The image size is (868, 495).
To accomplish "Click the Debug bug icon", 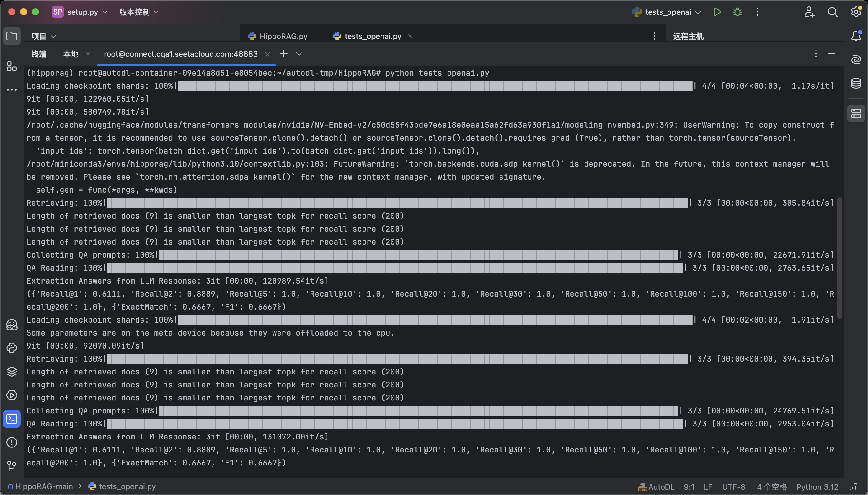I will 737,12.
